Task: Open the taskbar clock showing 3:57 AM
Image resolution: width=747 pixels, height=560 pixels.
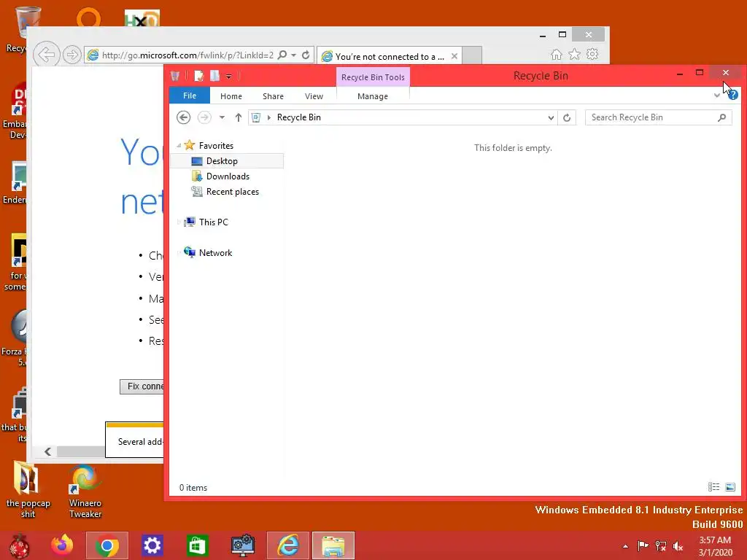Action: click(x=715, y=545)
